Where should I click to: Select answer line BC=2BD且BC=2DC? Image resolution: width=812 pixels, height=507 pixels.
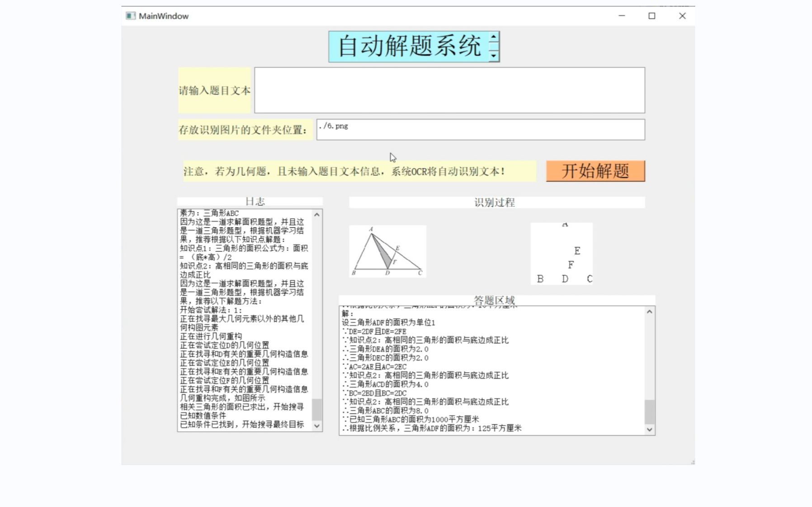coord(374,393)
